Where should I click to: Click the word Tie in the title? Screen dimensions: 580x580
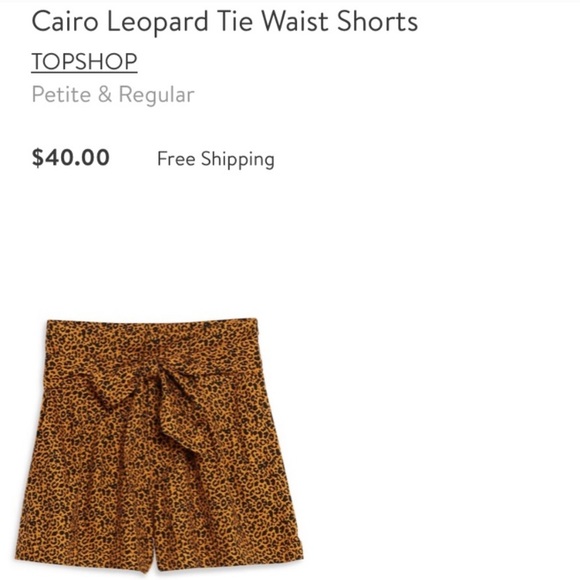tap(235, 21)
